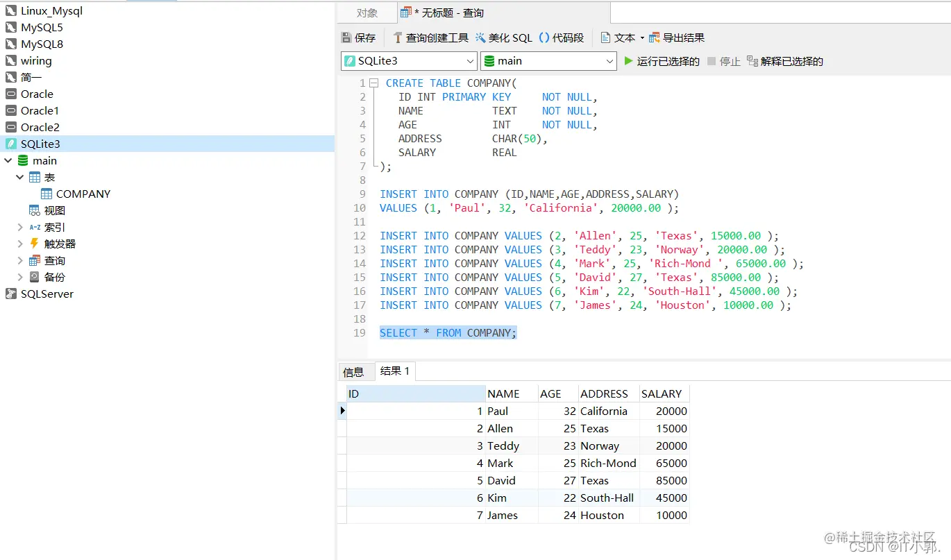Collapse the main database node
This screenshot has height=560, width=951.
8,161
